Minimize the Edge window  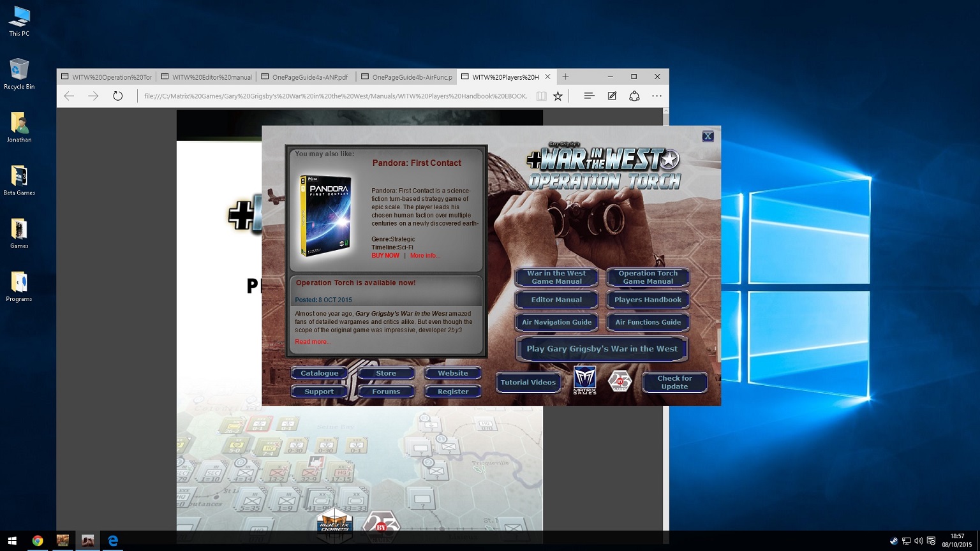tap(610, 77)
